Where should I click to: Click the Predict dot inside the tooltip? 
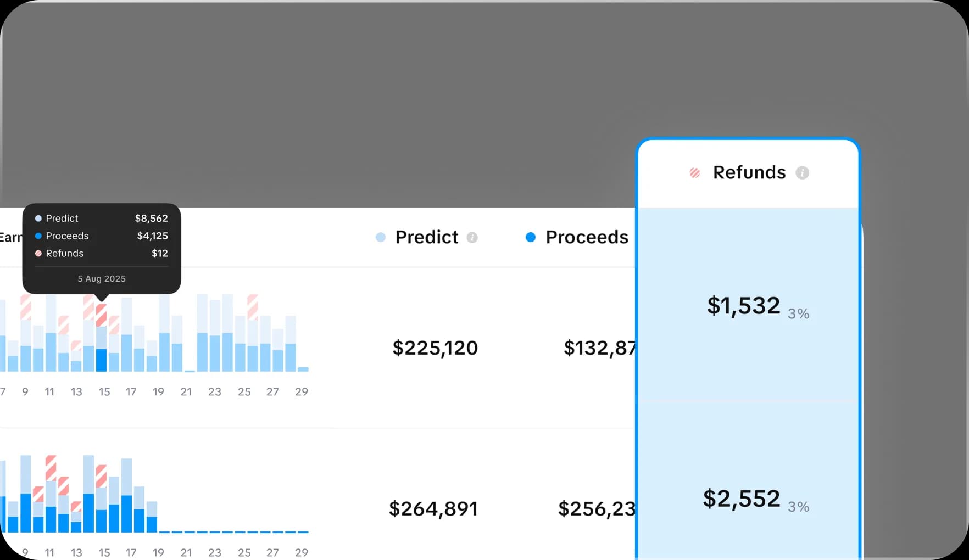38,218
